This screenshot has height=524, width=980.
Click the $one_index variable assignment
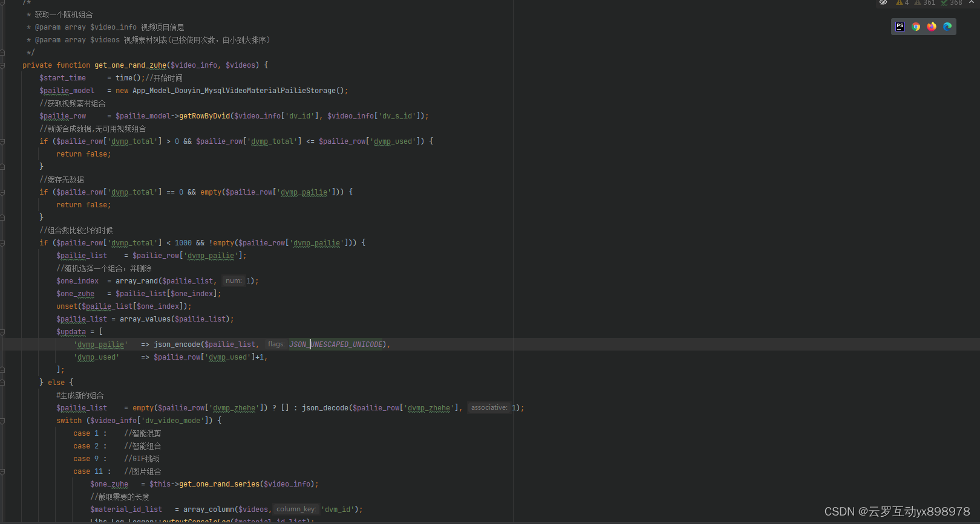point(77,281)
